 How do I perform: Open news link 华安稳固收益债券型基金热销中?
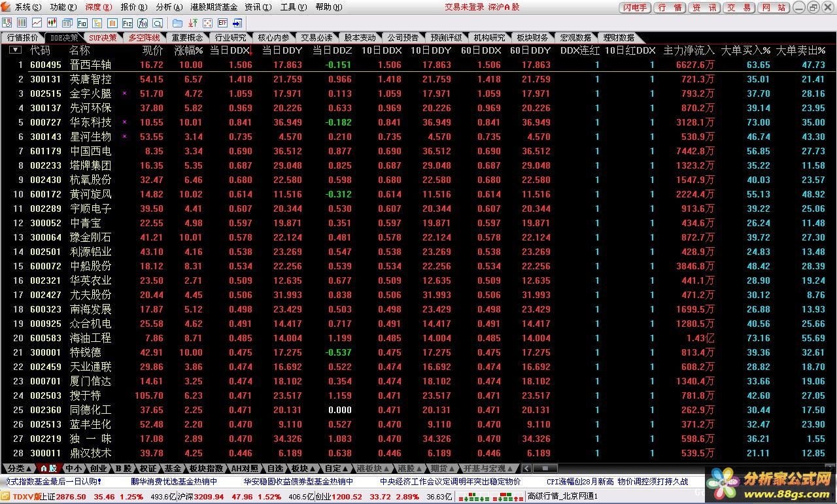298,482
